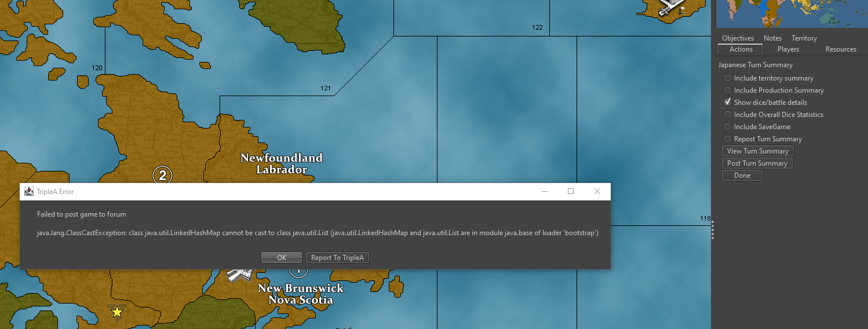Click the Report To TripleA button

(337, 258)
